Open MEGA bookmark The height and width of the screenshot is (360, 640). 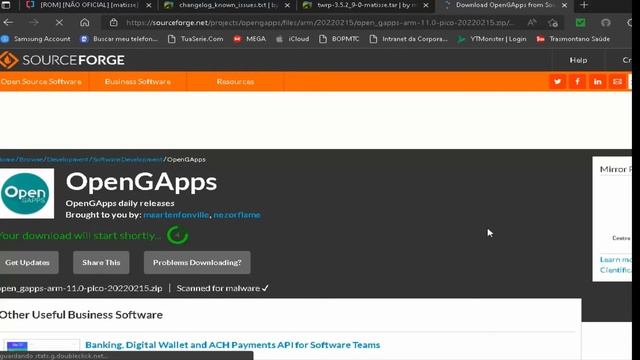[x=249, y=39]
